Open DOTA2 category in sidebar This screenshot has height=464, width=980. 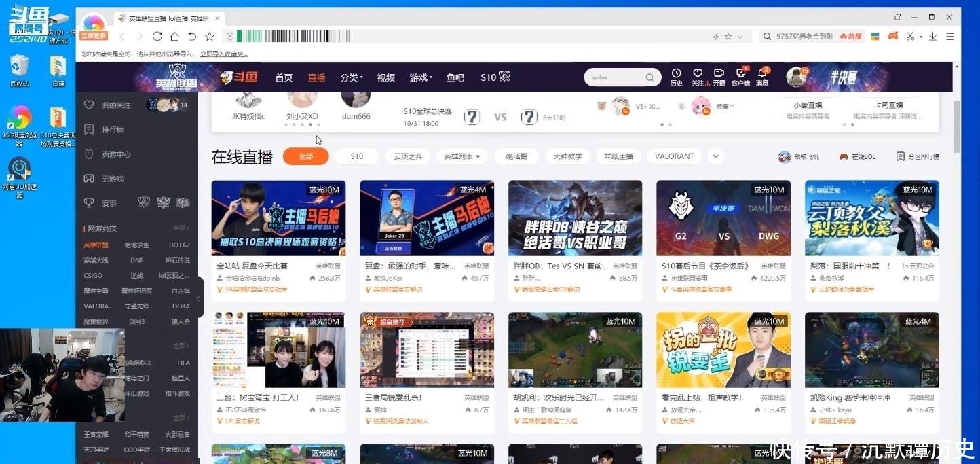pyautogui.click(x=179, y=245)
